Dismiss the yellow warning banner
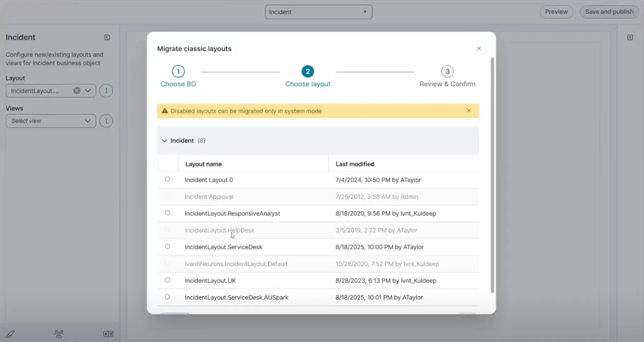The image size is (644, 342). pos(469,110)
